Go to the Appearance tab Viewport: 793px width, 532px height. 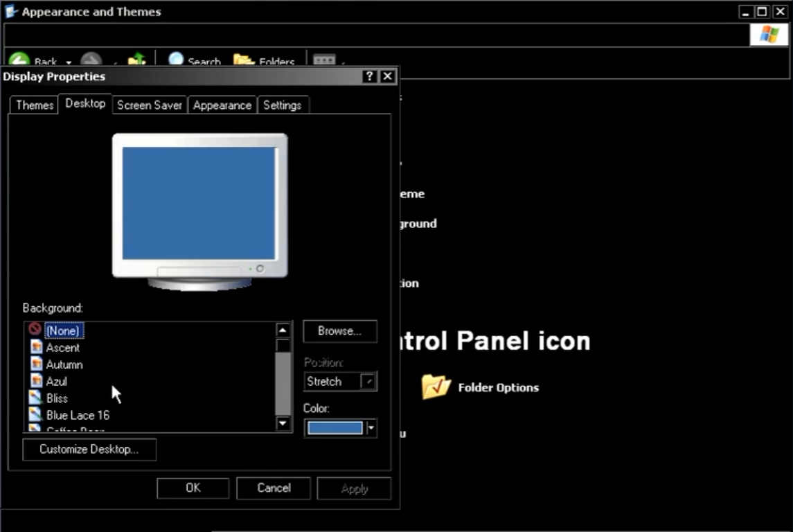click(x=222, y=105)
